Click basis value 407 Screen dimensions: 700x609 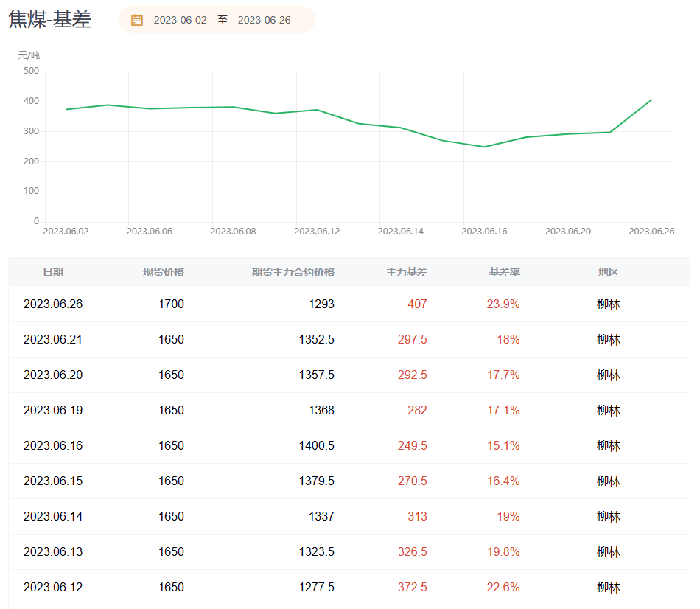pos(417,304)
